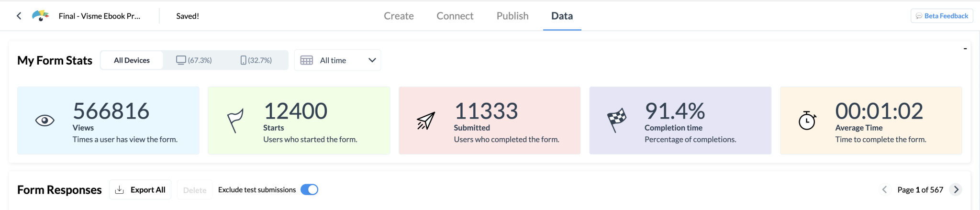Select the All Devices filter
980x210 pixels.
[132, 60]
